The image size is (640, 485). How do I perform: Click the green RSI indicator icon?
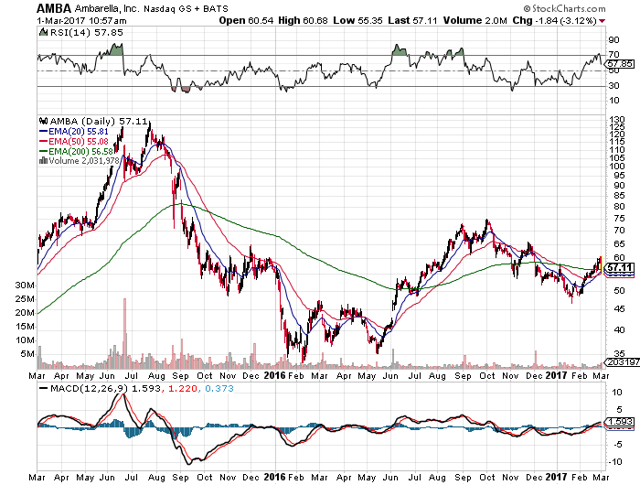click(x=43, y=32)
